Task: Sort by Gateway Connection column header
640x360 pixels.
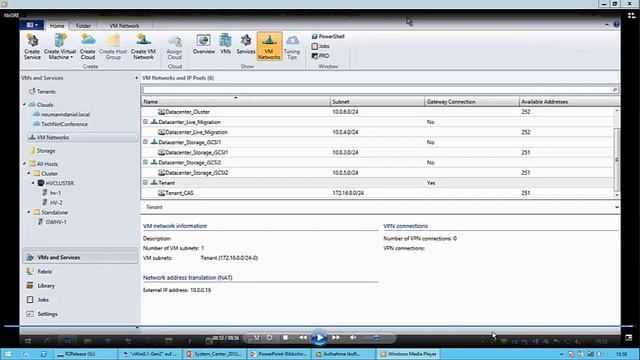Action: click(471, 102)
